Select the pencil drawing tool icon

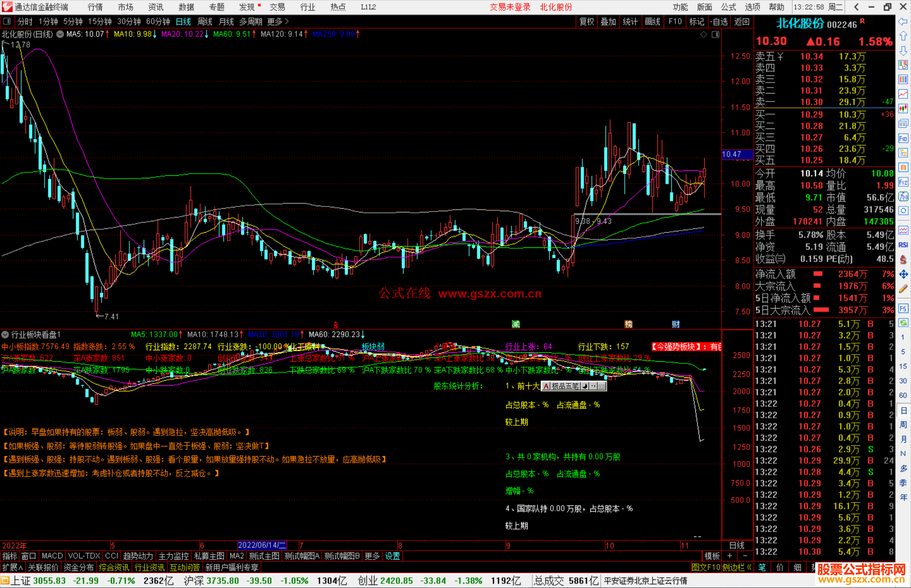click(903, 289)
